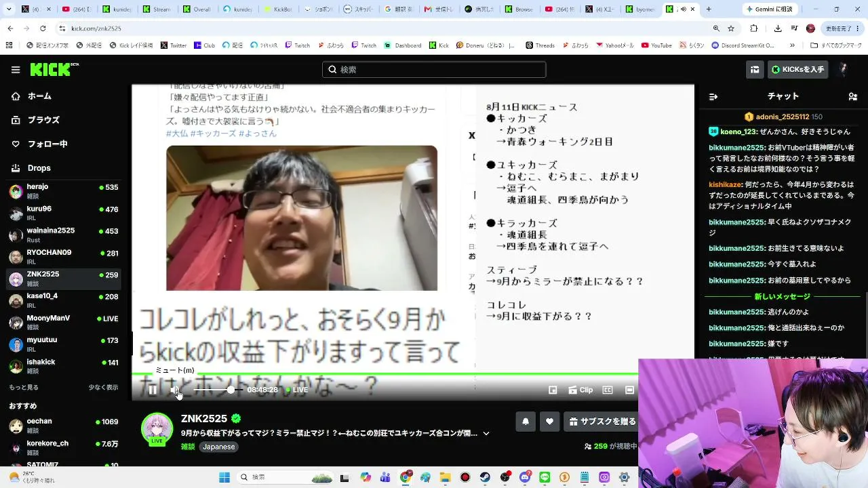Open korekore_ch in recommended channels
868x488 pixels.
point(65,447)
